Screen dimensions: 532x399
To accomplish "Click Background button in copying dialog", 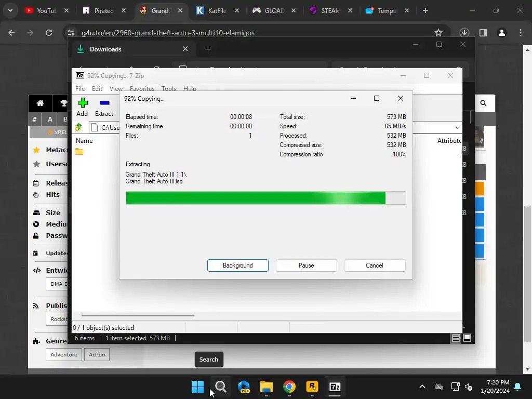I will coord(238,265).
